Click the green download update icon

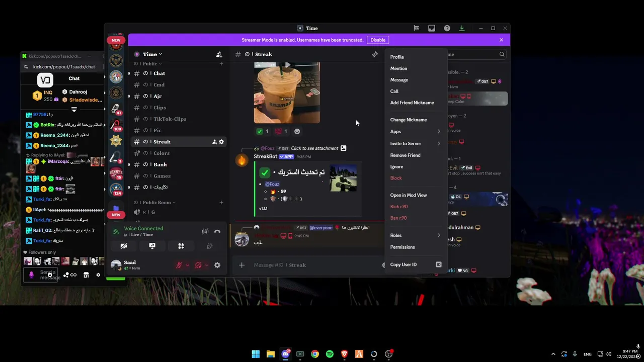pyautogui.click(x=462, y=28)
